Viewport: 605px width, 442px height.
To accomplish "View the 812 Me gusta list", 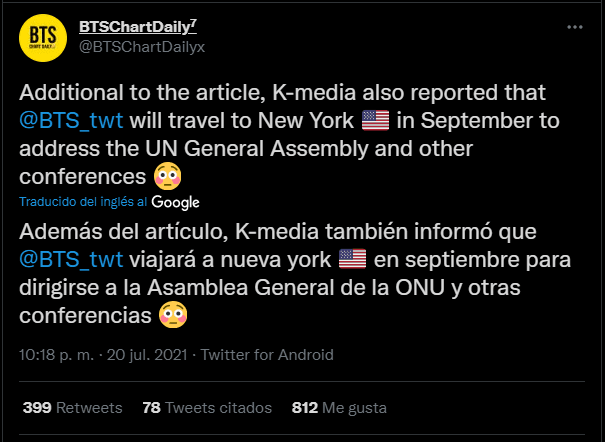I will (x=339, y=408).
